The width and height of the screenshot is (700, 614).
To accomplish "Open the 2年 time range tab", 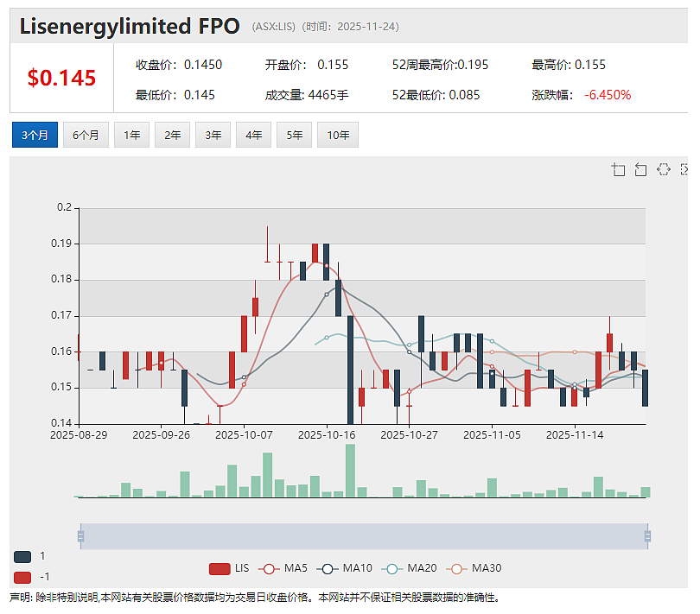I will pos(172,135).
